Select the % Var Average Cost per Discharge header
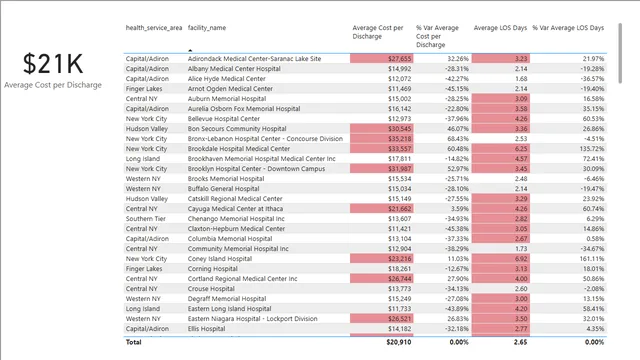Image resolution: width=640 pixels, height=360 pixels. click(438, 36)
